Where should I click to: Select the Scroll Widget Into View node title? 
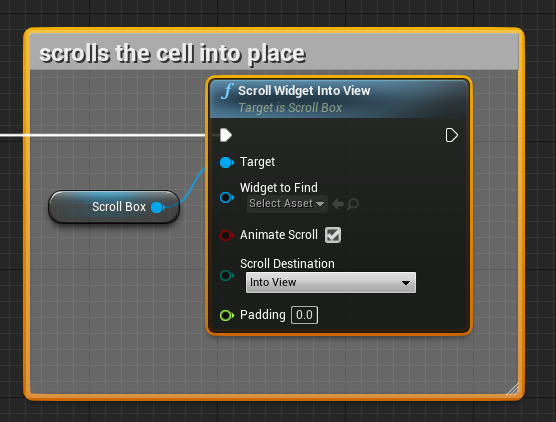click(x=304, y=91)
